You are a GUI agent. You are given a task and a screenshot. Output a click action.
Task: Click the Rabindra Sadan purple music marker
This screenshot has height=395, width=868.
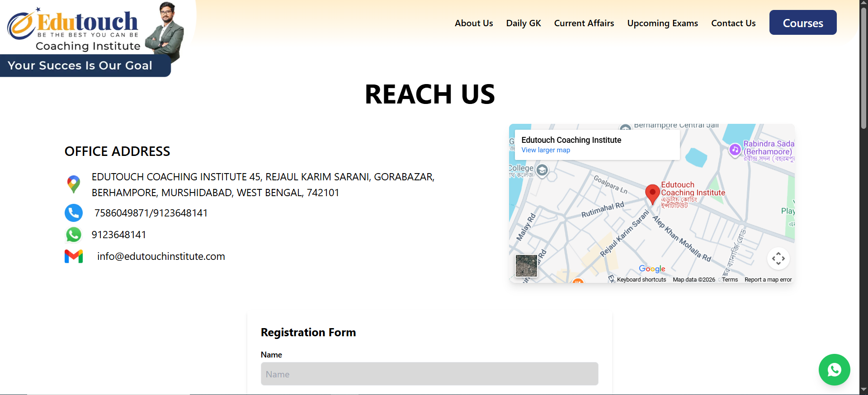[735, 150]
